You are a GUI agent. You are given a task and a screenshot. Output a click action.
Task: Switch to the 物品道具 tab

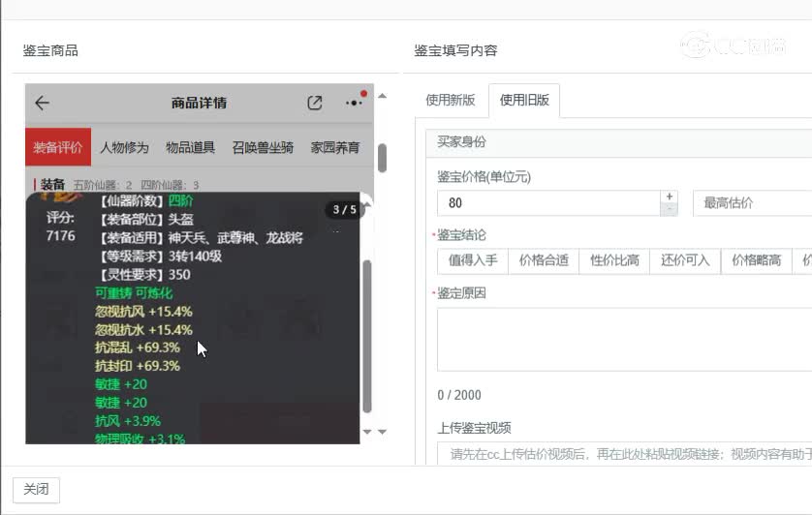tap(190, 147)
